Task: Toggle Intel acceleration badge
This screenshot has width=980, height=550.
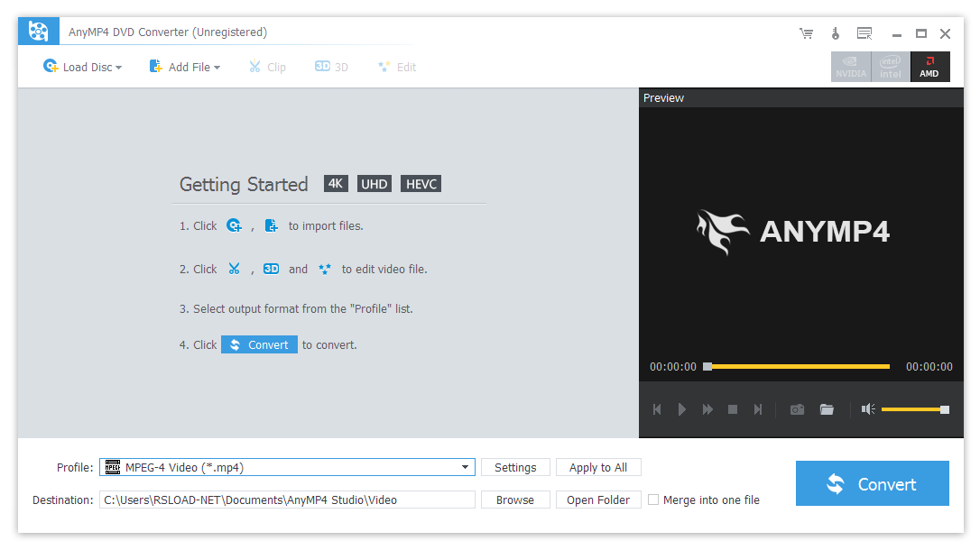Action: [x=891, y=67]
